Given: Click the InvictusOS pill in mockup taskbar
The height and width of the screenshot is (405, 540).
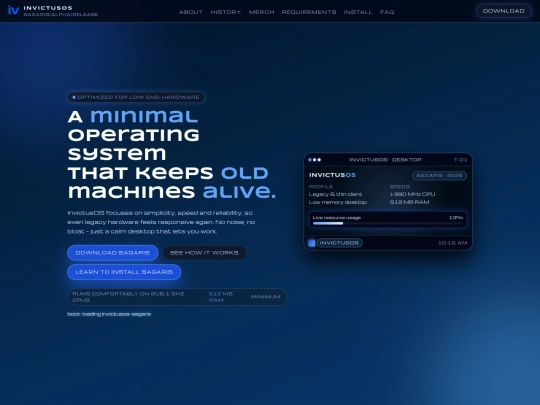Looking at the screenshot, I should [x=339, y=243].
